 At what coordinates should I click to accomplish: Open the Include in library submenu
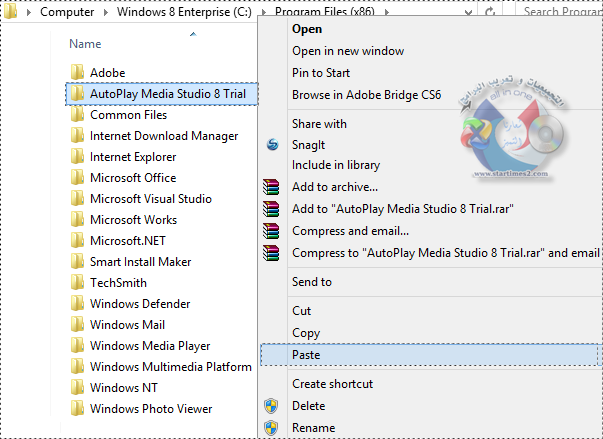[336, 165]
